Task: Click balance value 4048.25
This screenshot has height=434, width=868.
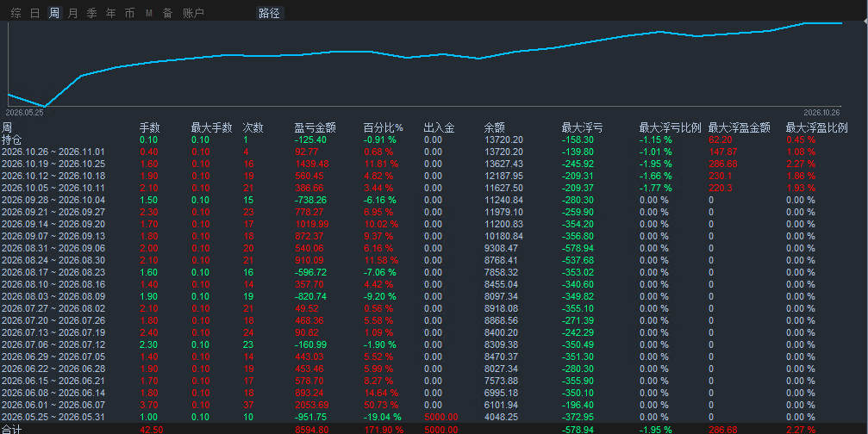Action: tap(502, 417)
